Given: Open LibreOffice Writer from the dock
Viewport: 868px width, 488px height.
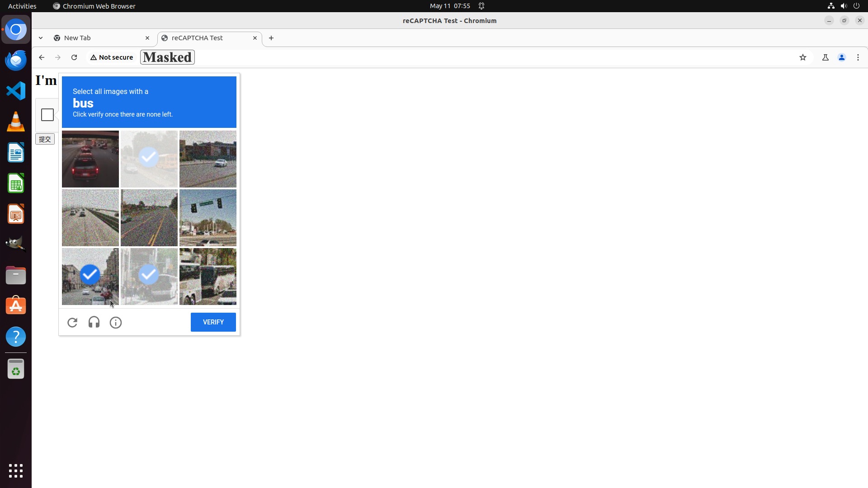Looking at the screenshot, I should (x=16, y=153).
